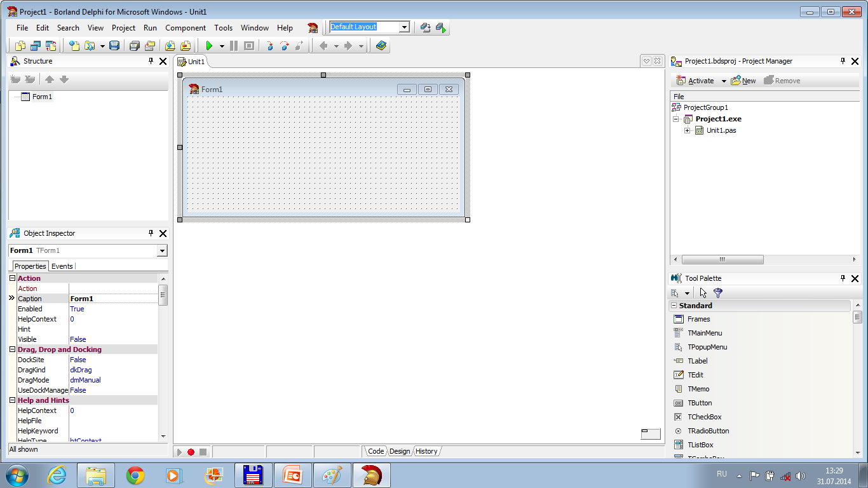The width and height of the screenshot is (868, 488).
Task: Click New in Project Manager
Action: point(743,81)
